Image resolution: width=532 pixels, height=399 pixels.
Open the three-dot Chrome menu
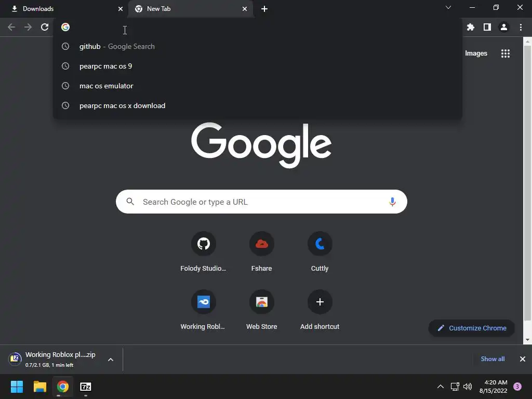[521, 27]
